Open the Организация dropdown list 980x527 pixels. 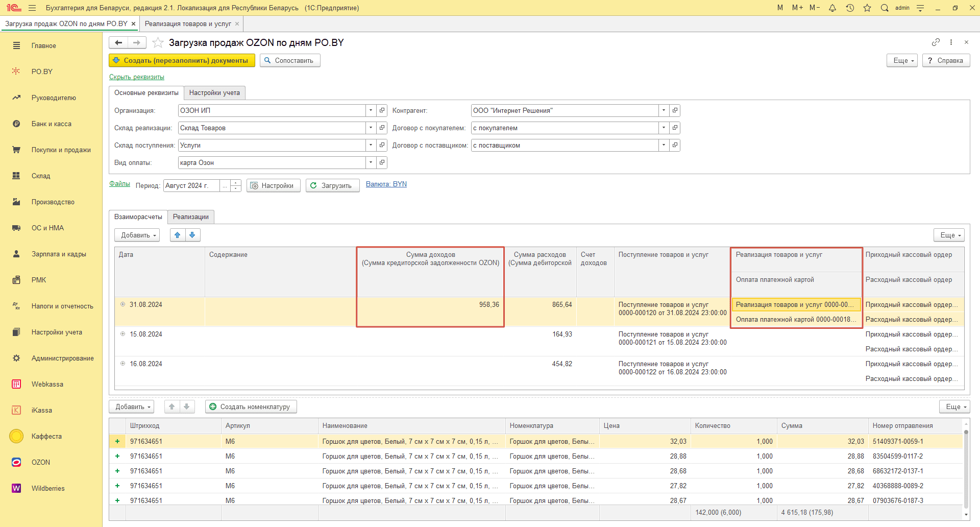pyautogui.click(x=371, y=110)
